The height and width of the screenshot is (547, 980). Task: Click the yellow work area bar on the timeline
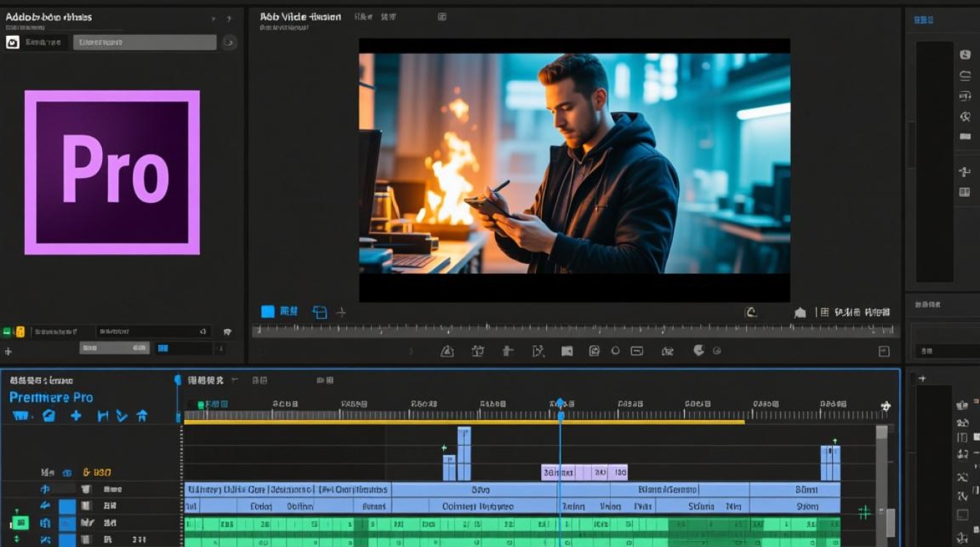coord(464,422)
